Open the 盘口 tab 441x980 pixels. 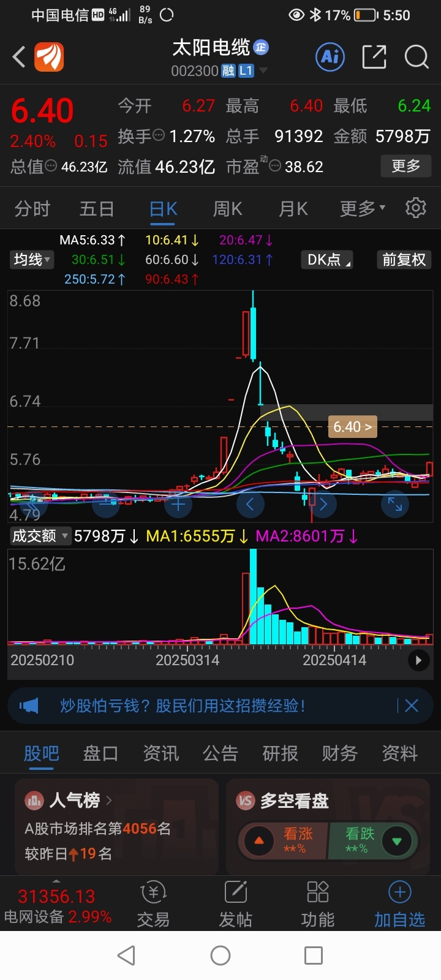(x=100, y=753)
